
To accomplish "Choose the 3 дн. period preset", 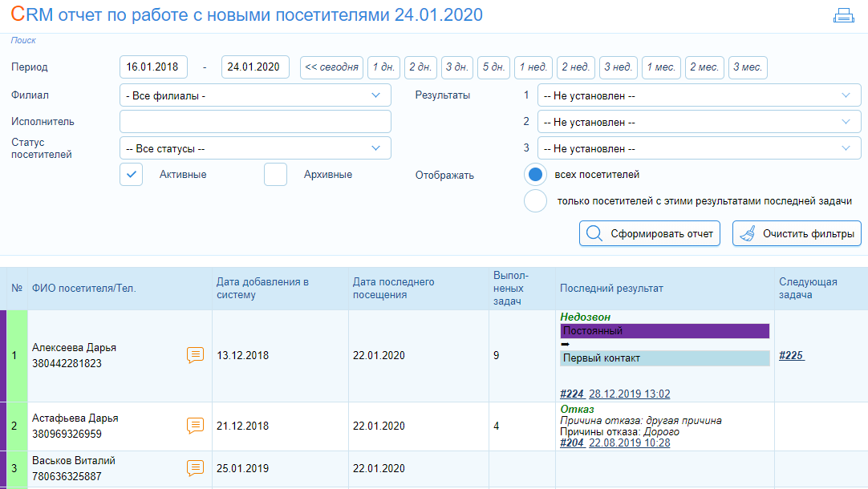I will tap(457, 67).
